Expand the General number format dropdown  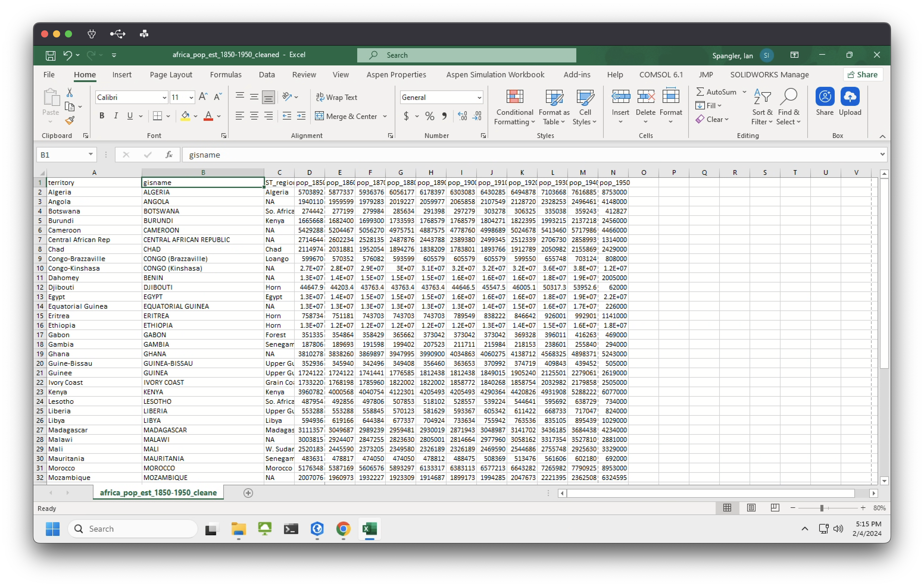(479, 97)
